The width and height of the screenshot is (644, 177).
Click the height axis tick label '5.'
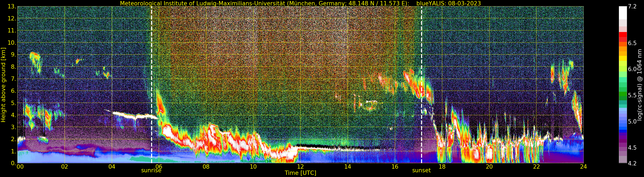click(14, 103)
